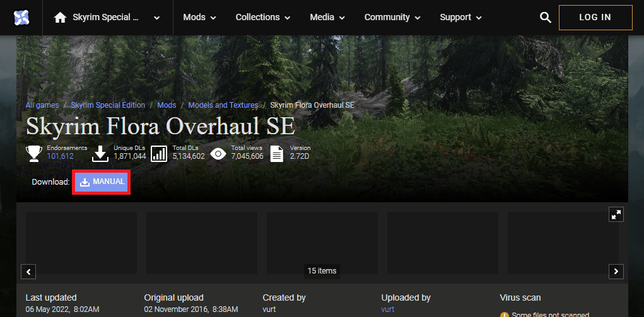Click the 1,871,044 unique downloads value
Screen dimensions: 644x317
click(130, 156)
